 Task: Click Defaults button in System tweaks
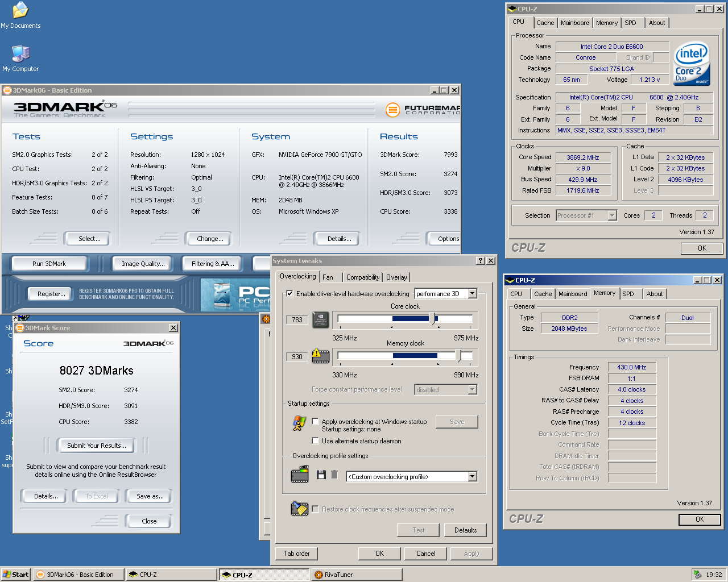point(465,530)
